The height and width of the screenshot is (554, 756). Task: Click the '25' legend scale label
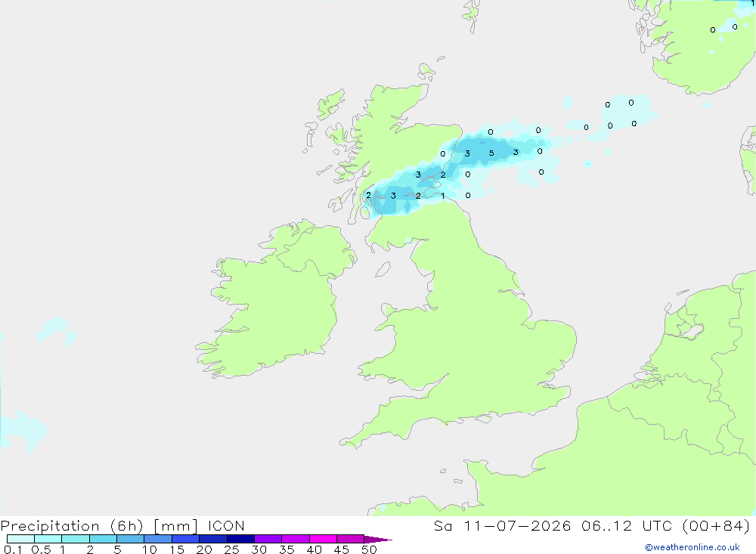232,549
